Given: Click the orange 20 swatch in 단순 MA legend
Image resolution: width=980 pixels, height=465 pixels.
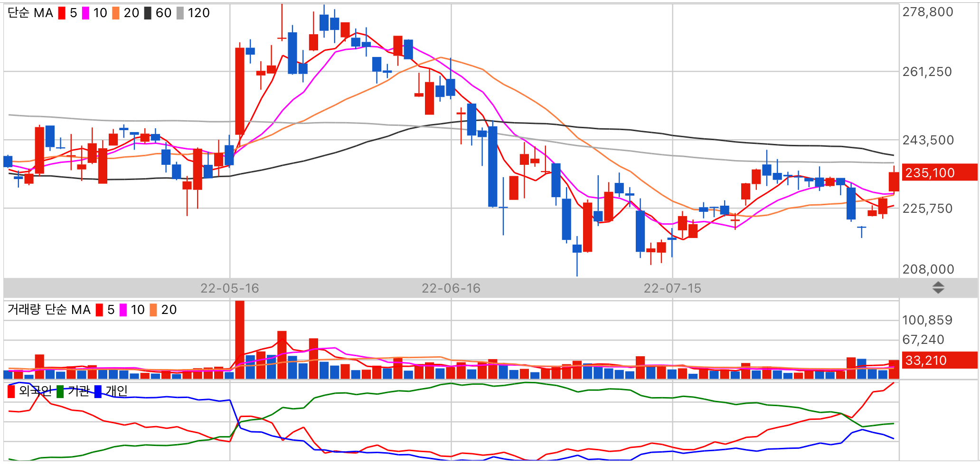Looking at the screenshot, I should tap(116, 13).
